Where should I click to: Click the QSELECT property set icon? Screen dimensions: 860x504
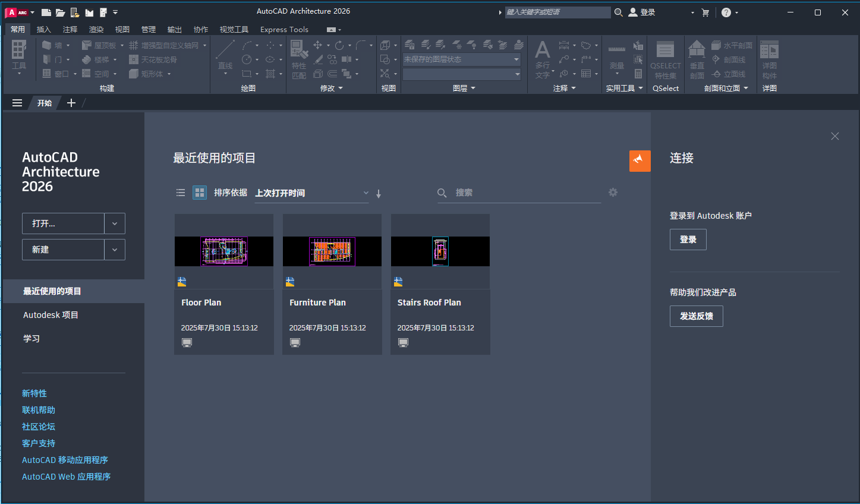point(665,58)
